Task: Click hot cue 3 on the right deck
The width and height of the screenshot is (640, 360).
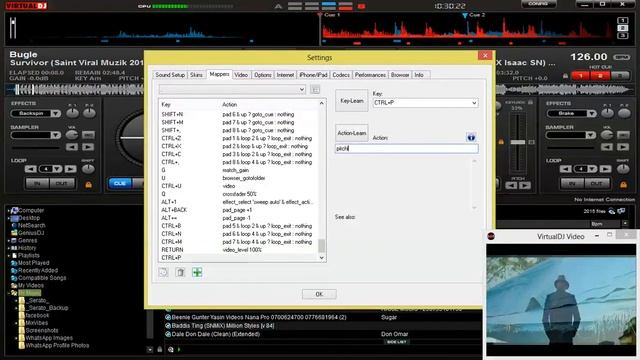Action: 620,76
